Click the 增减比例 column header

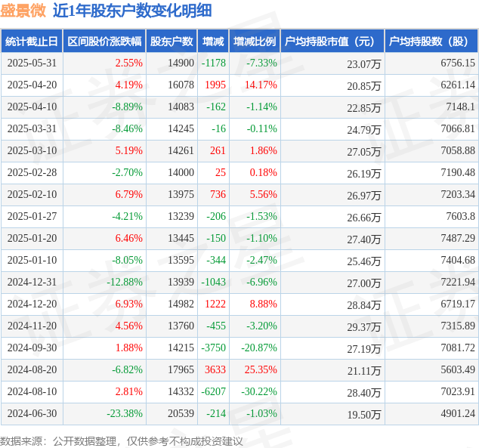(x=255, y=42)
